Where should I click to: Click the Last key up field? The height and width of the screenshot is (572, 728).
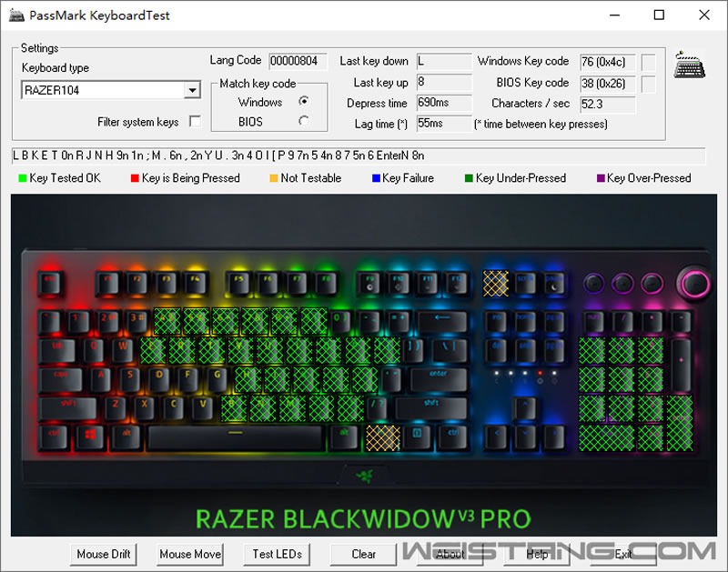444,82
